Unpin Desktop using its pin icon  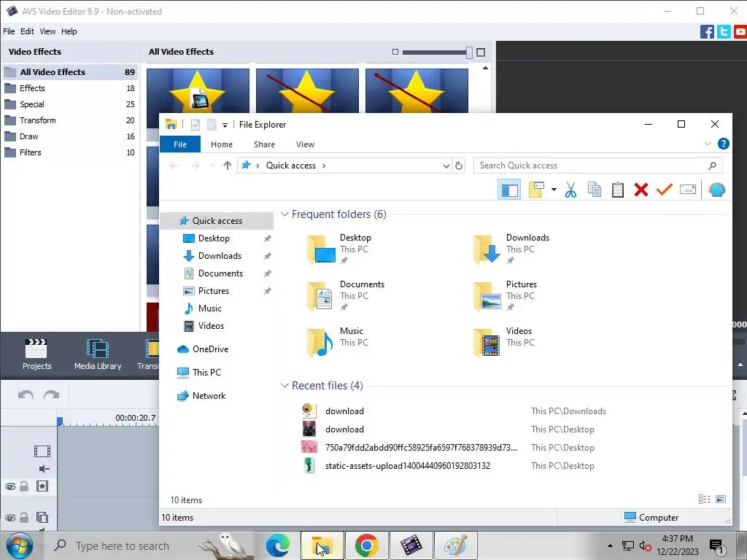click(267, 238)
